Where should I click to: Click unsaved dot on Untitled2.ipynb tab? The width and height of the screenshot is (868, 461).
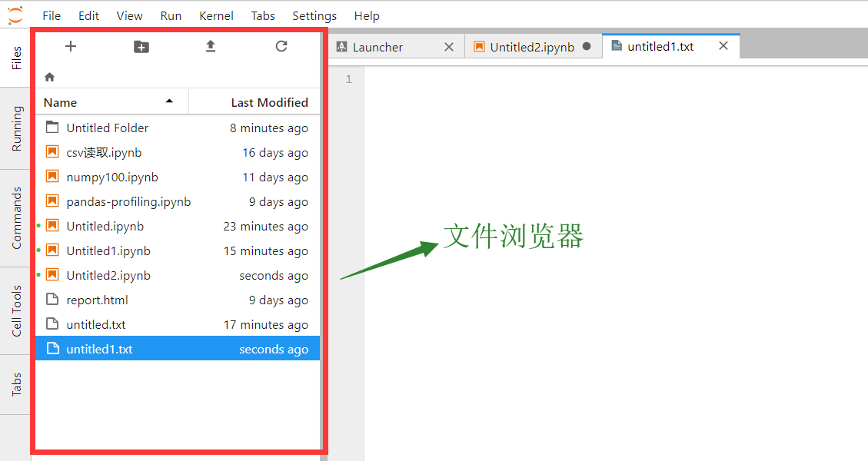click(587, 47)
